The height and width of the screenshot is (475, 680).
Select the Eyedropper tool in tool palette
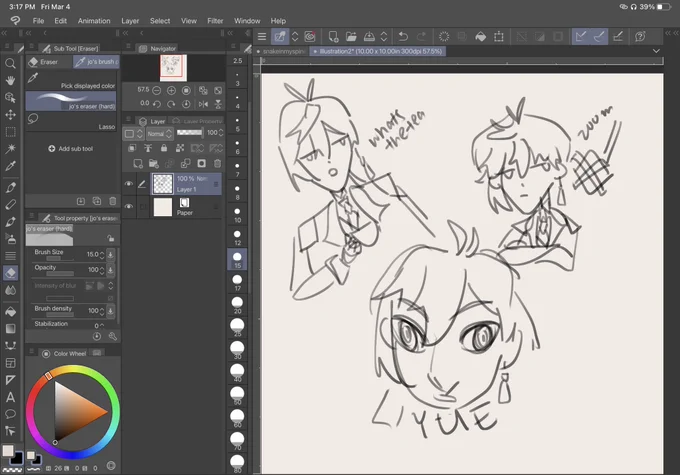[x=10, y=166]
